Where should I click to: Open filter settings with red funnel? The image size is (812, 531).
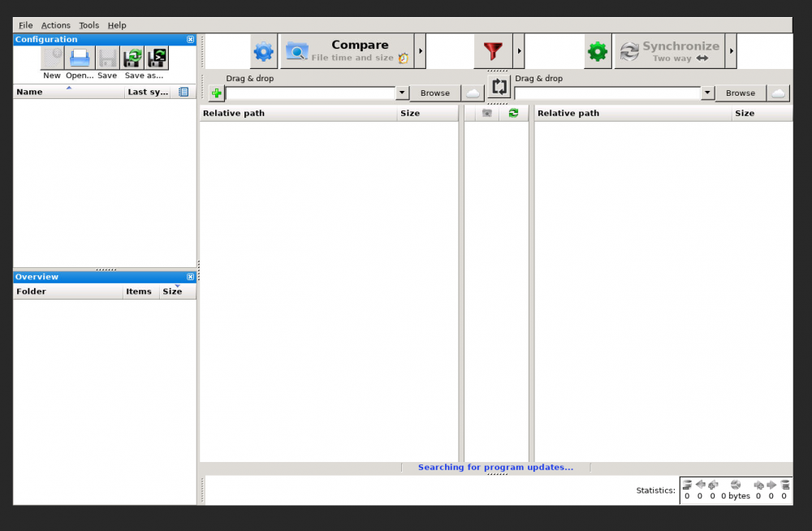(493, 51)
